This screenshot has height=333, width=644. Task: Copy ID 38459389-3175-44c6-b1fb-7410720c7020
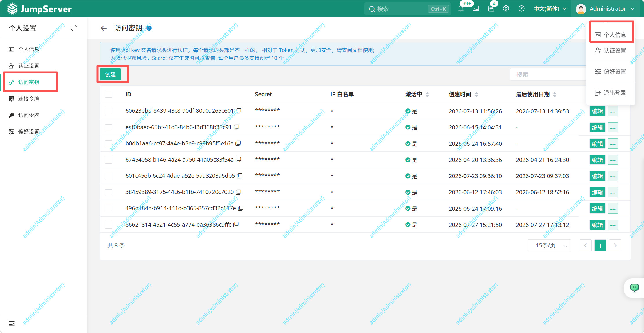coord(239,192)
